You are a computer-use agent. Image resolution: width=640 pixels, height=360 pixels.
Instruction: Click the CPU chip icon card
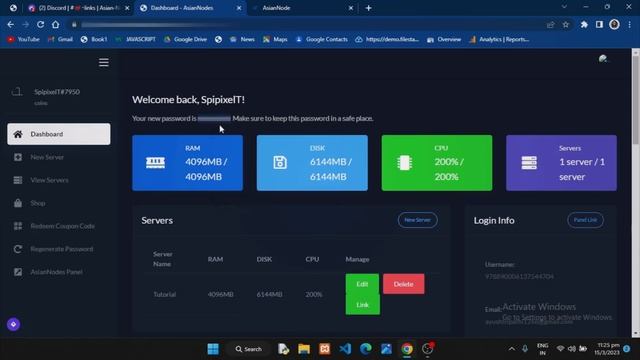coord(404,162)
